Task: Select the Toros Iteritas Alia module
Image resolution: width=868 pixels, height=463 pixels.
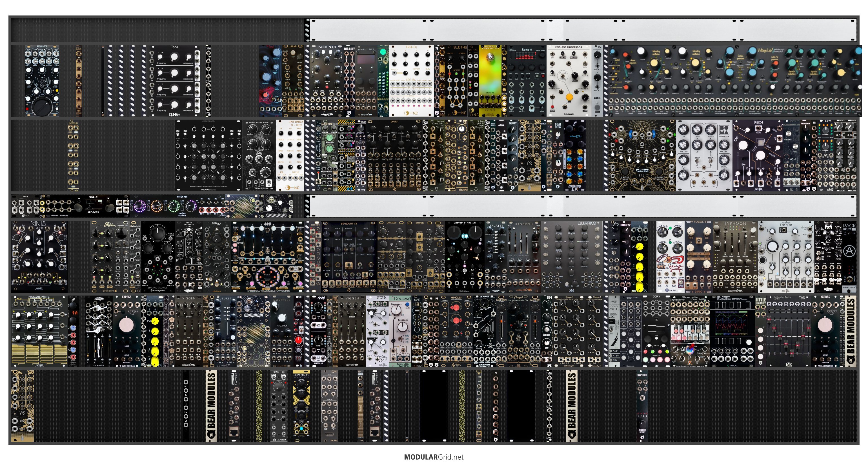Action: tap(189, 257)
